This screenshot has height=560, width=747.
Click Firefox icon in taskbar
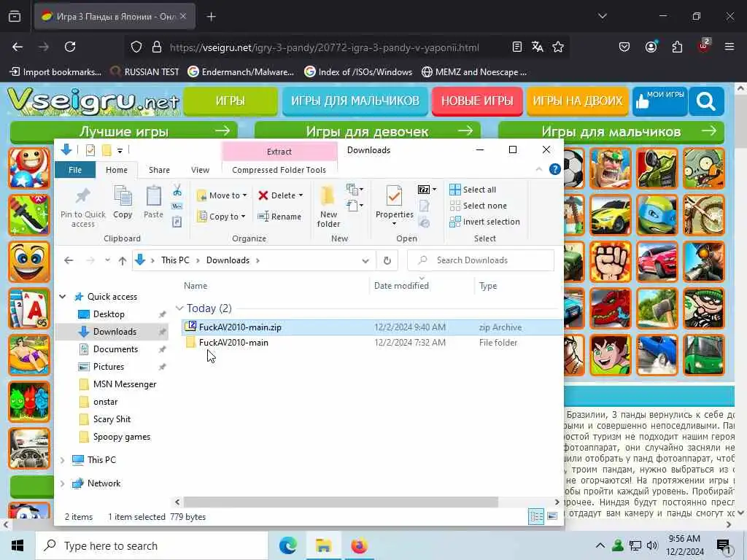click(x=359, y=545)
